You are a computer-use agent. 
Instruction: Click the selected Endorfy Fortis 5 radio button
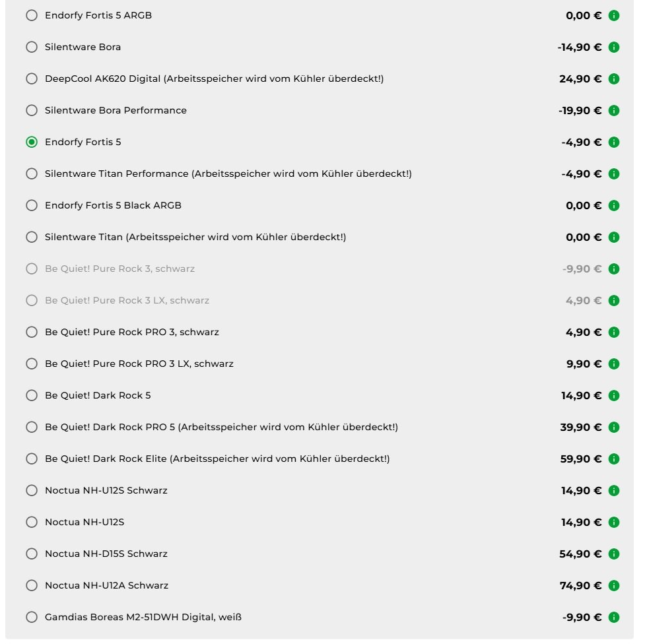(x=32, y=142)
